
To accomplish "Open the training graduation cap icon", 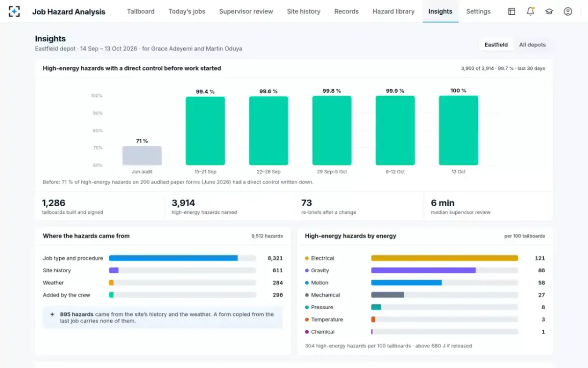I will (549, 11).
